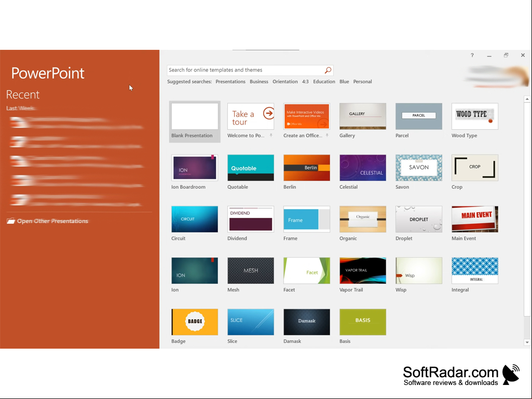Select 4:3 suggested search
The width and height of the screenshot is (532, 399).
pos(305,81)
